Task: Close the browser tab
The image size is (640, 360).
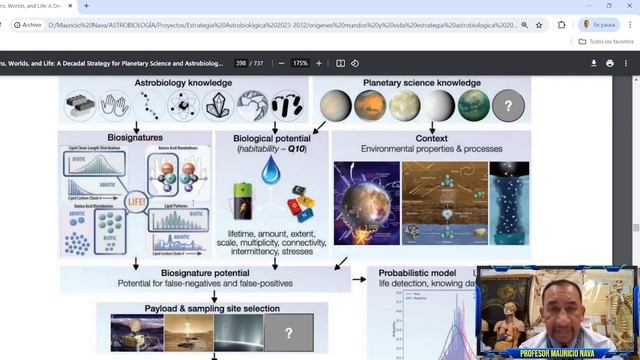Action: (x=70, y=6)
